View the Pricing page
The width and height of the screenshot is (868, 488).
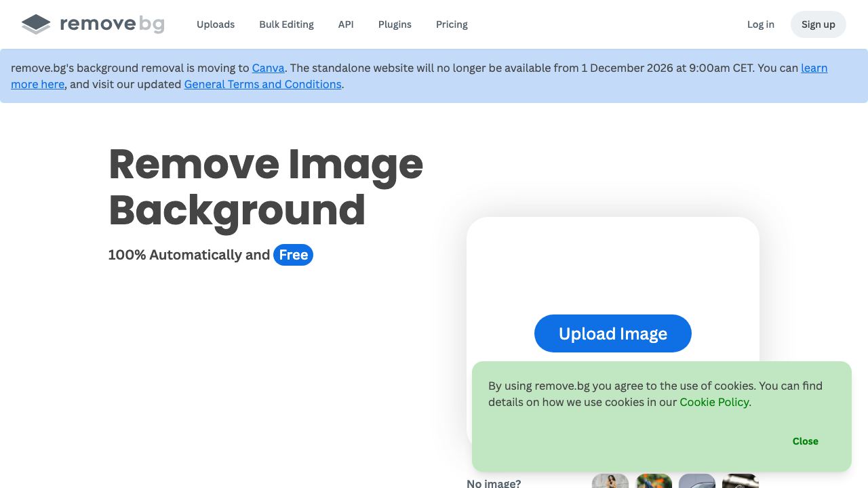(452, 24)
